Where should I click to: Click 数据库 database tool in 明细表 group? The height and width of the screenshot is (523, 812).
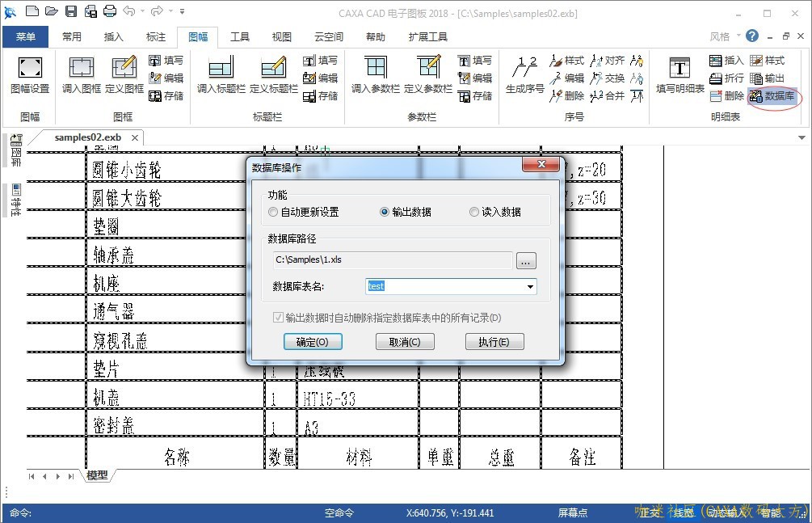772,96
